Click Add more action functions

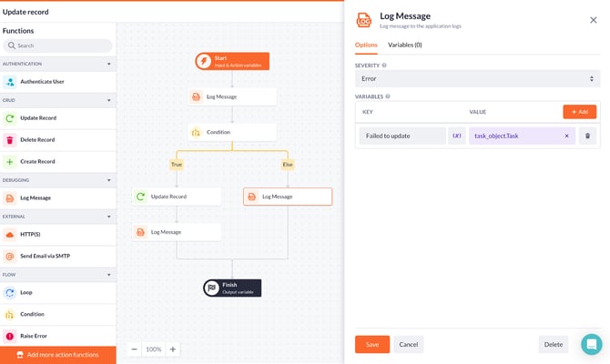click(58, 355)
